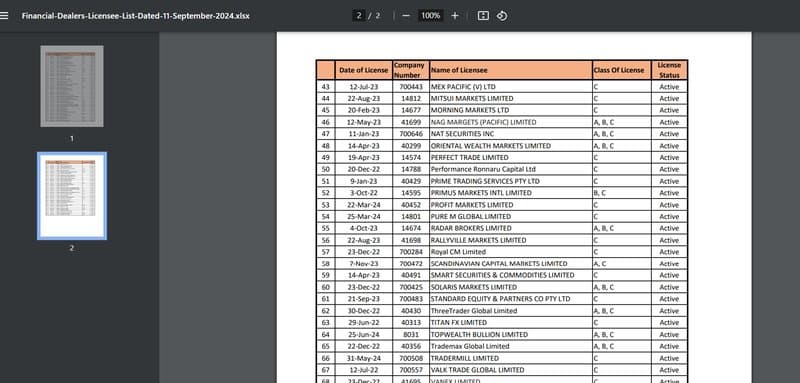Select MEX PACIFIC (V) LTD cell
The width and height of the screenshot is (800, 383).
[511, 87]
